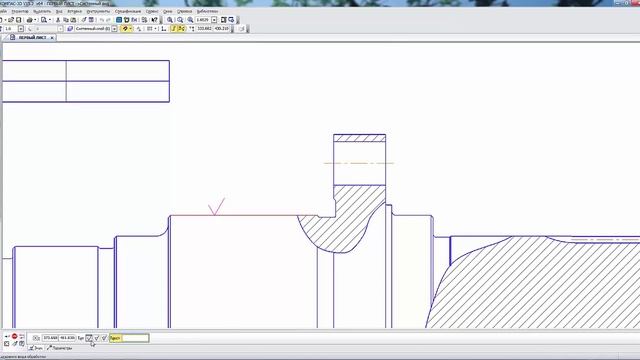Open the Библиотеки menu
Image resolution: width=640 pixels, height=360 pixels.
pyautogui.click(x=207, y=11)
